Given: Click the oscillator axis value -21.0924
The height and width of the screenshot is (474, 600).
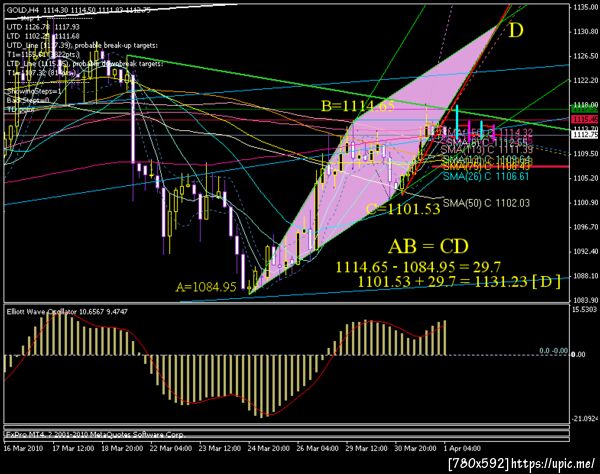Looking at the screenshot, I should [x=584, y=419].
